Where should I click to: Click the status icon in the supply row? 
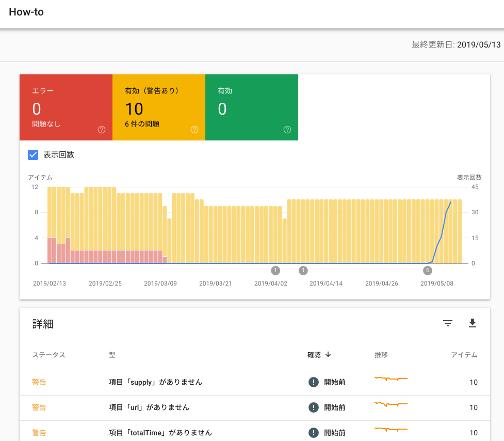click(314, 382)
